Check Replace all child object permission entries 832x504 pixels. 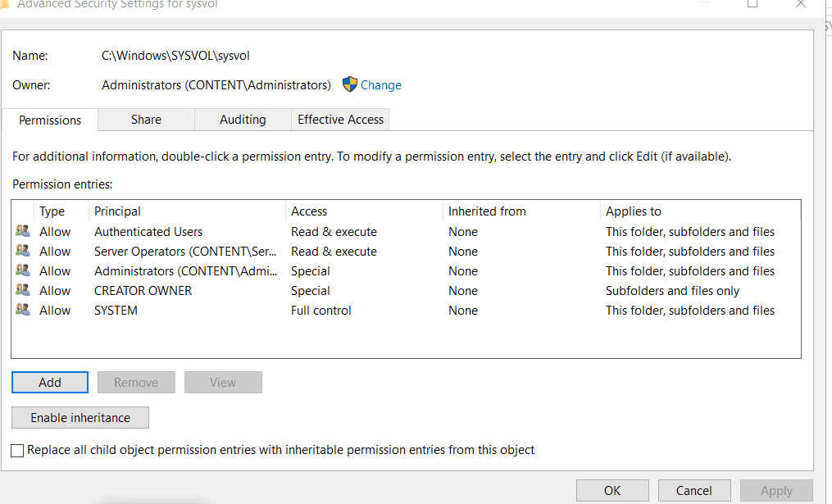18,450
